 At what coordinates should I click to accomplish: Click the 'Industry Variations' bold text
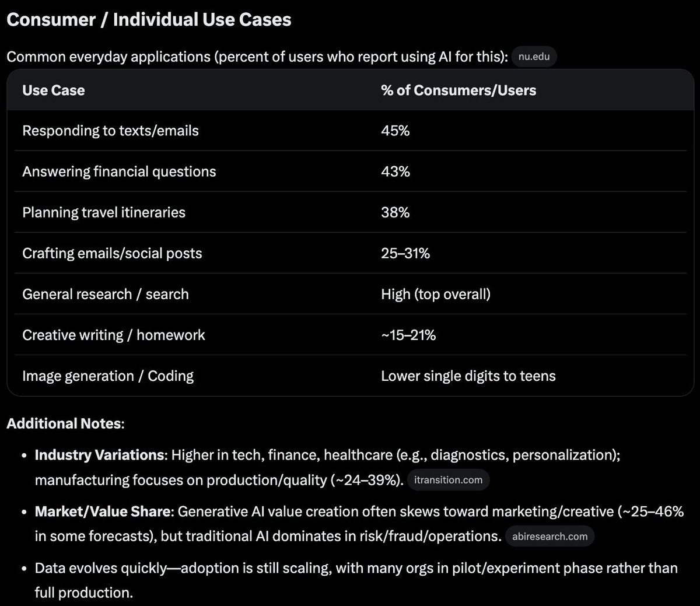[100, 455]
